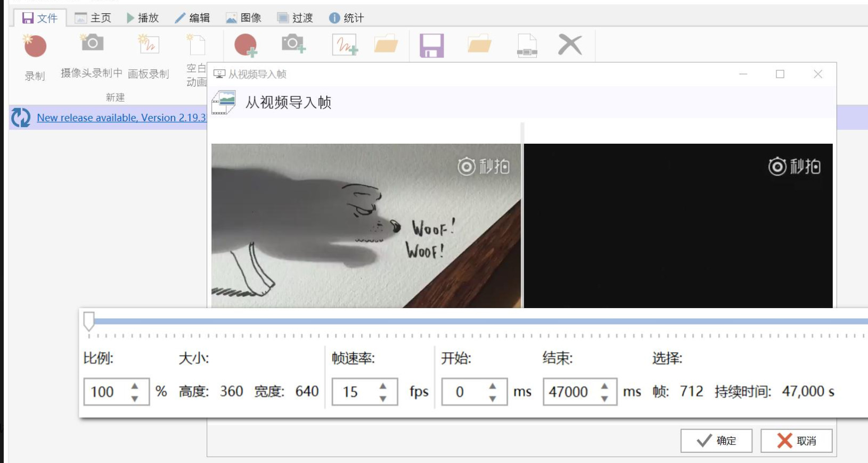Click the left video preview frame
The image size is (868, 463).
point(366,226)
